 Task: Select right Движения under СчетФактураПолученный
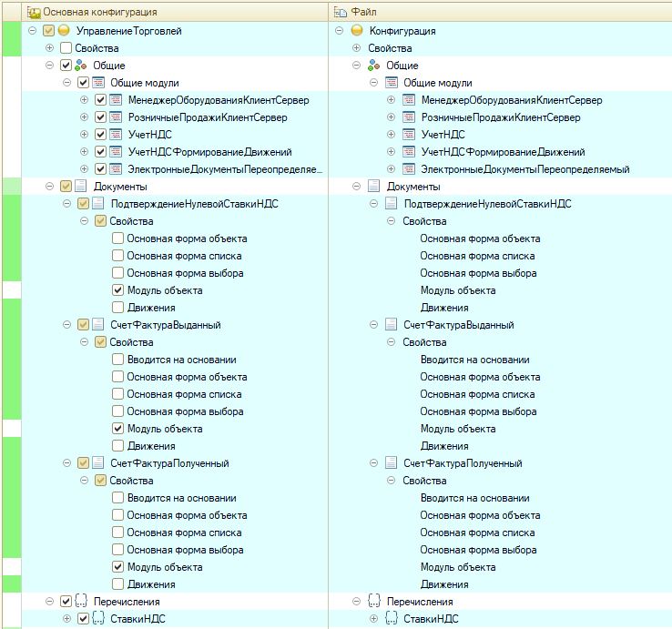pos(444,584)
